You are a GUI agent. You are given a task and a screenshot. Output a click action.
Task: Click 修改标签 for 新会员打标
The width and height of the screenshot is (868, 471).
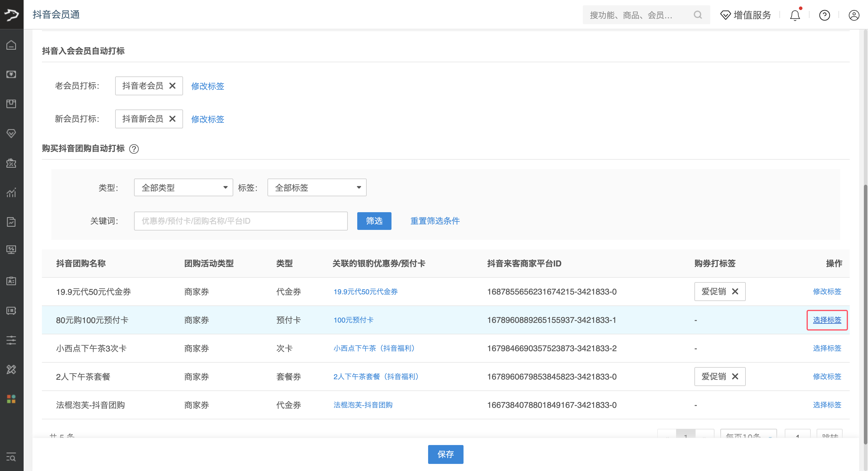click(x=208, y=119)
